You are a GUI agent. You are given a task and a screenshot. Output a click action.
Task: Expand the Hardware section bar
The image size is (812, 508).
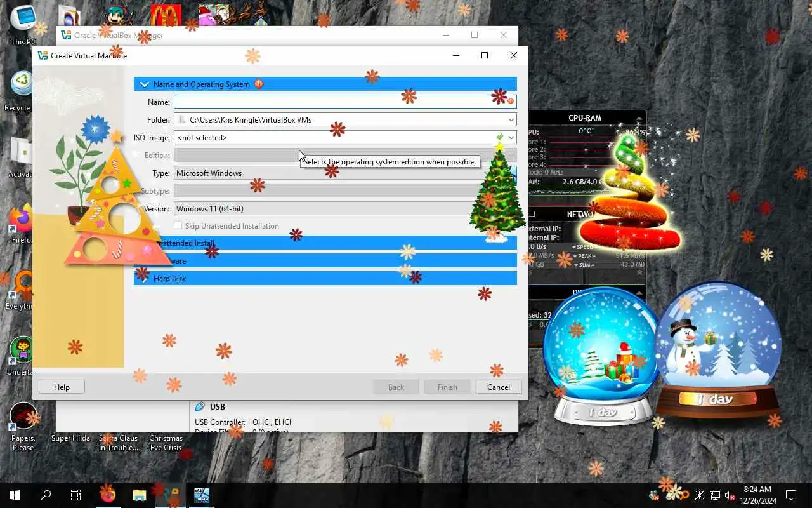pos(325,261)
